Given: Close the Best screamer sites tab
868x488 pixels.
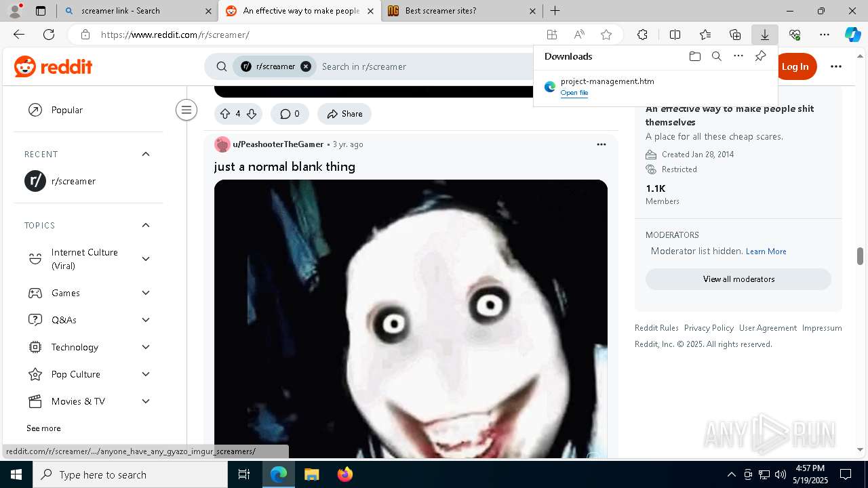Looking at the screenshot, I should (x=532, y=11).
